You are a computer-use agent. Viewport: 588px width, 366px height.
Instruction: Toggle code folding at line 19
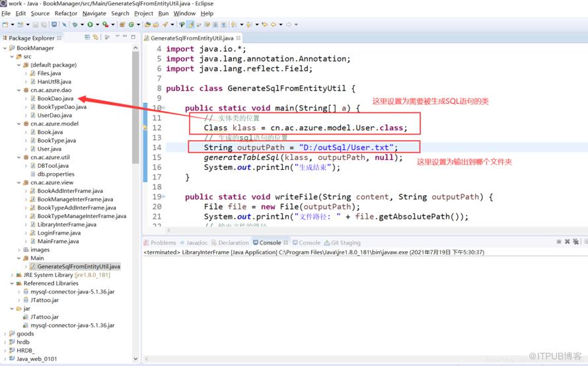(x=163, y=196)
